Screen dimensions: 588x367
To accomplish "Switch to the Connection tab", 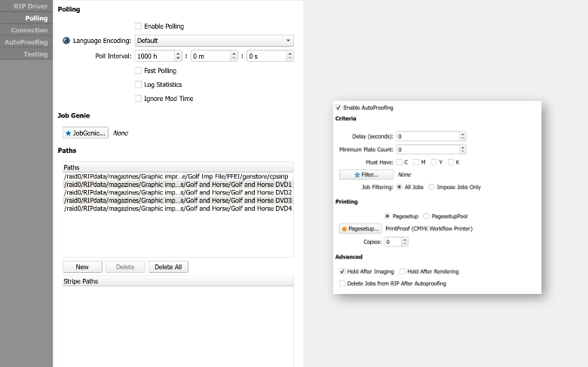I will pos(29,30).
